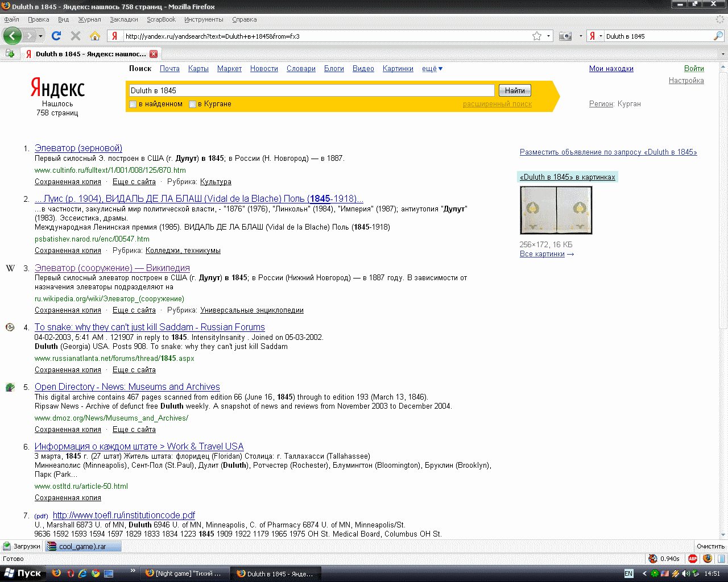Click the Forward navigation arrow

coord(30,36)
